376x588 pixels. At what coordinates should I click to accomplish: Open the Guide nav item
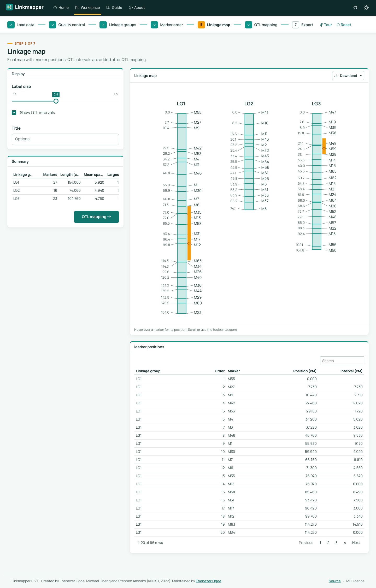pyautogui.click(x=114, y=8)
